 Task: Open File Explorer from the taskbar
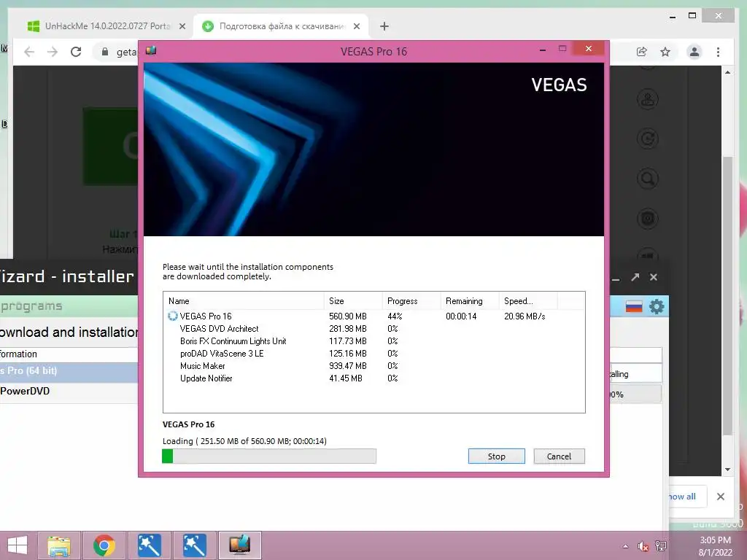tap(58, 545)
